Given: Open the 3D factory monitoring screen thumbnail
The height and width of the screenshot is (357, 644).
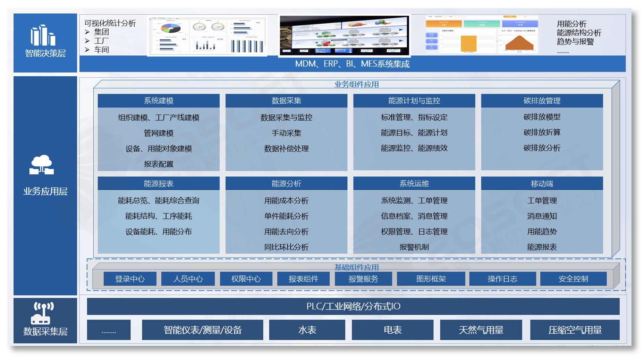Looking at the screenshot, I should pyautogui.click(x=344, y=35).
